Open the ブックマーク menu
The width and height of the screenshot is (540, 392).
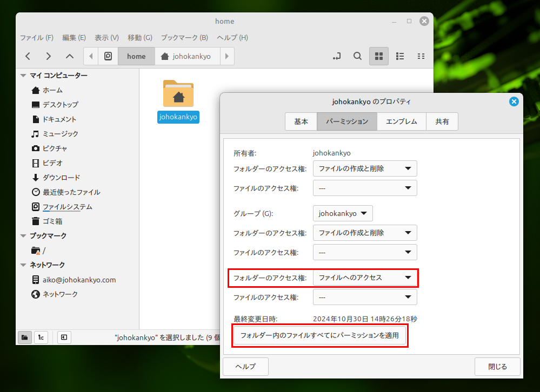pyautogui.click(x=184, y=38)
